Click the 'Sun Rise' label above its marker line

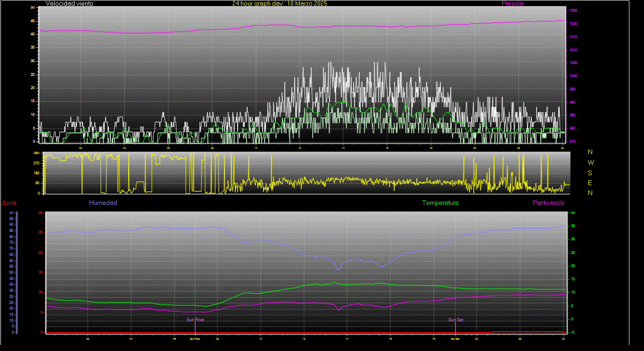195,320
